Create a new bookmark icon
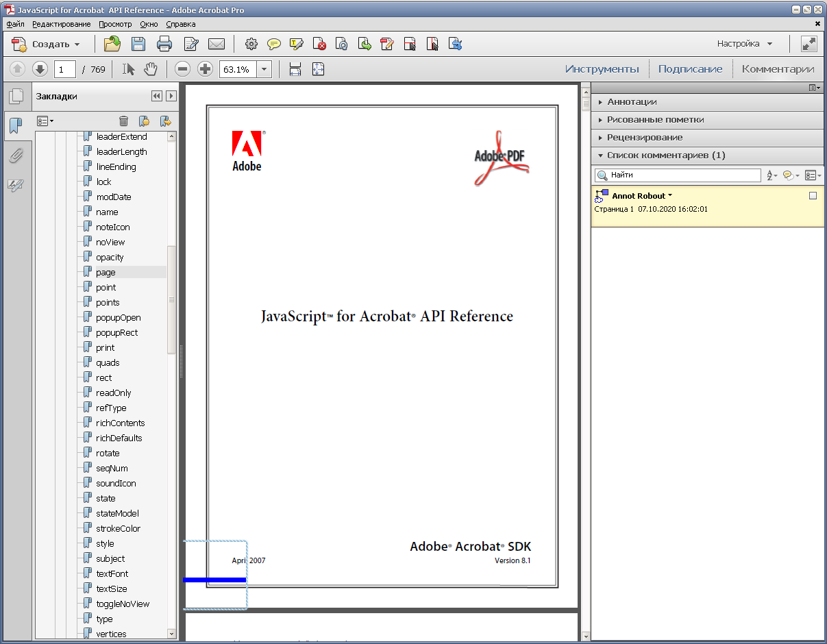The image size is (827, 644). tap(144, 121)
